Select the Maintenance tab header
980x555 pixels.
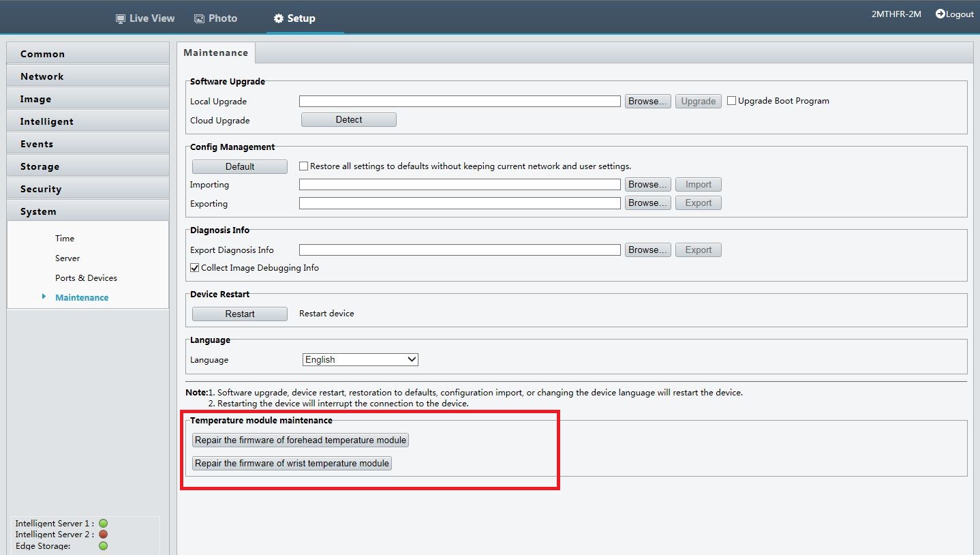(x=215, y=52)
